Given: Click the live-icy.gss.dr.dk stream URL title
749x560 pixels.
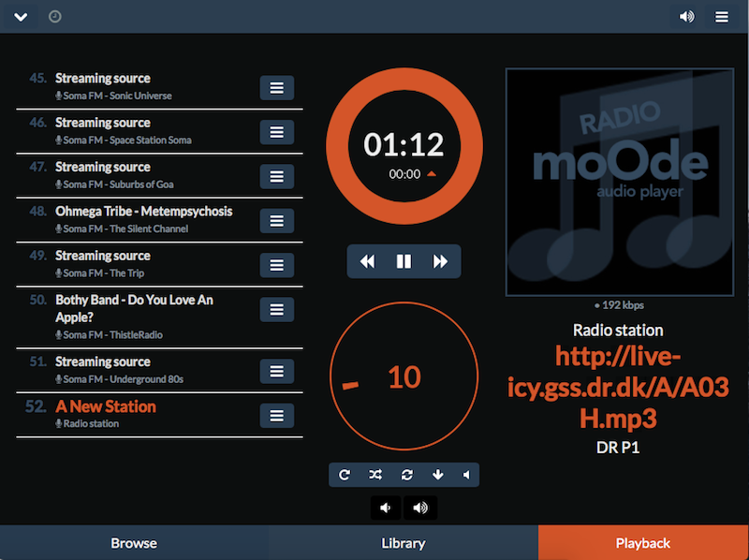Looking at the screenshot, I should (618, 387).
